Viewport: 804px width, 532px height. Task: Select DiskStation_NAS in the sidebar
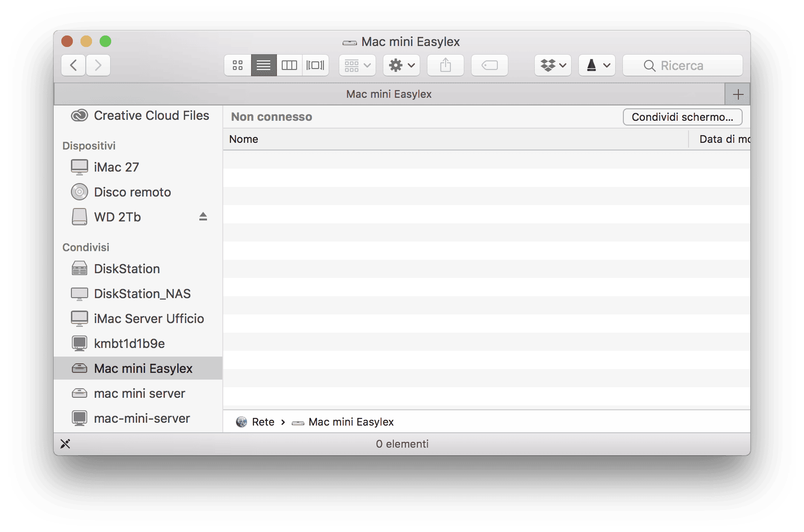point(138,294)
